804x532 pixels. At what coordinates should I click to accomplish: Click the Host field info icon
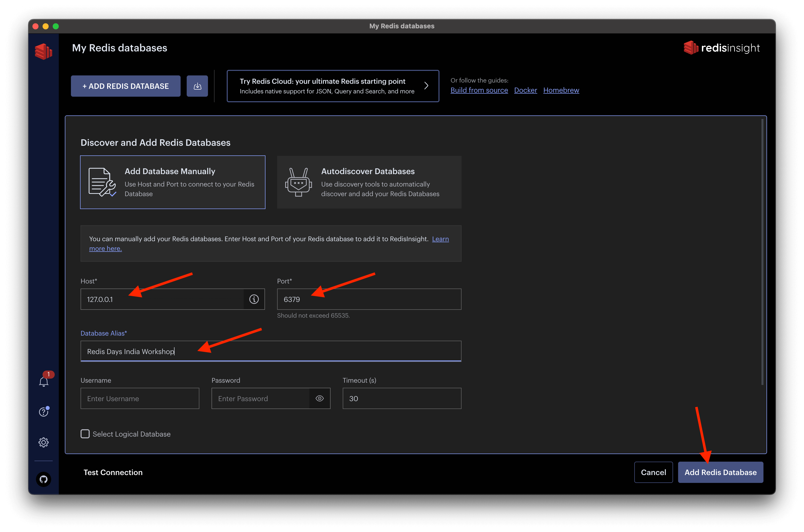pos(254,299)
